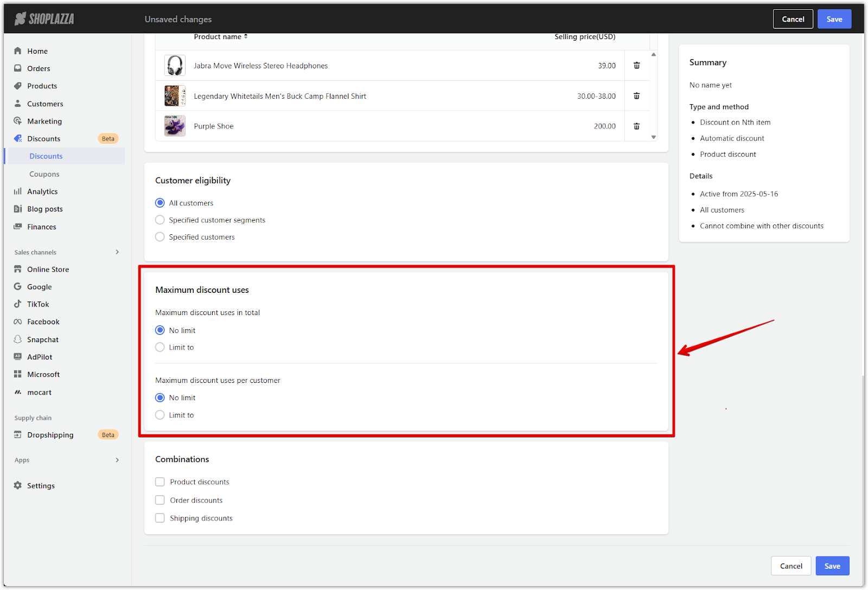The image size is (868, 590).
Task: Click the Settings gear icon
Action: [x=18, y=485]
